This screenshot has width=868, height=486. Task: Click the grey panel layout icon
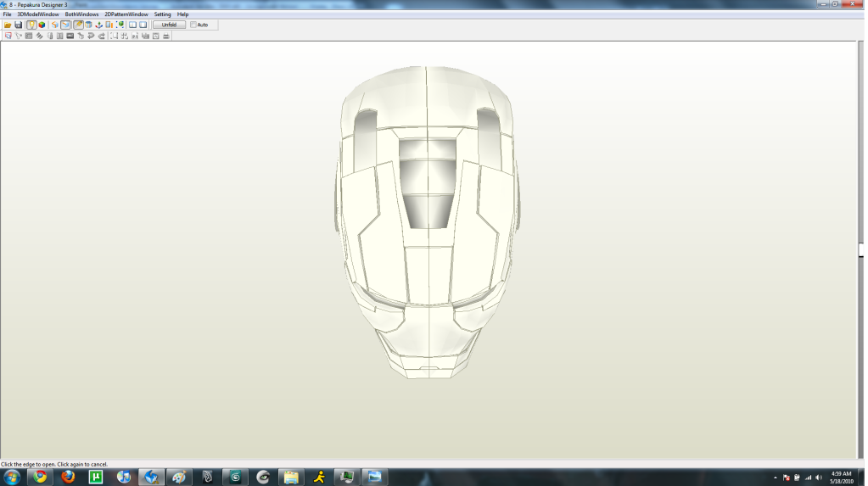(29, 36)
